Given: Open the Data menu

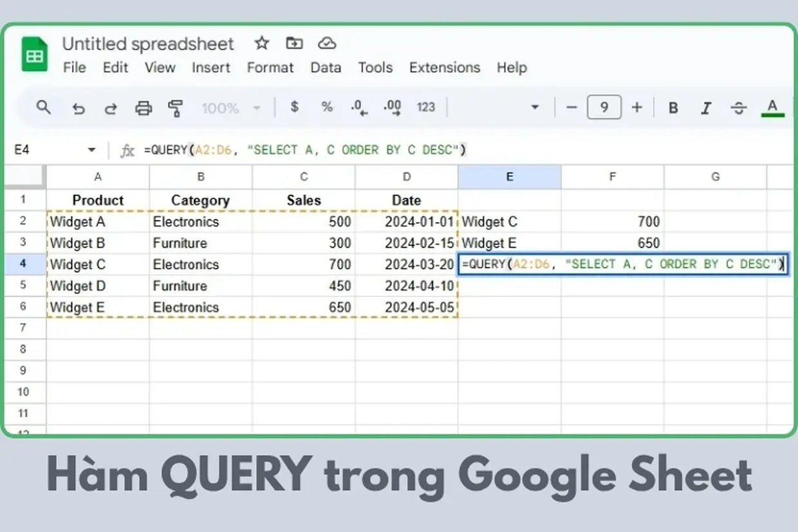Looking at the screenshot, I should [x=326, y=68].
